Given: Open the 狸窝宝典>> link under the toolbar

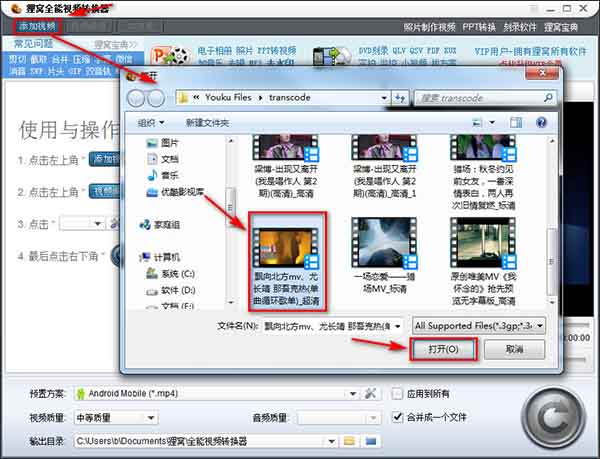Looking at the screenshot, I should tap(115, 45).
